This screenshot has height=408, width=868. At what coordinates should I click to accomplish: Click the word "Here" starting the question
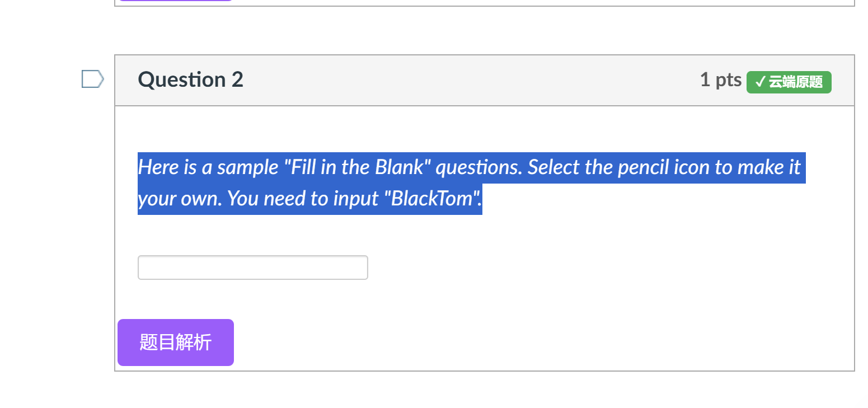(151, 167)
